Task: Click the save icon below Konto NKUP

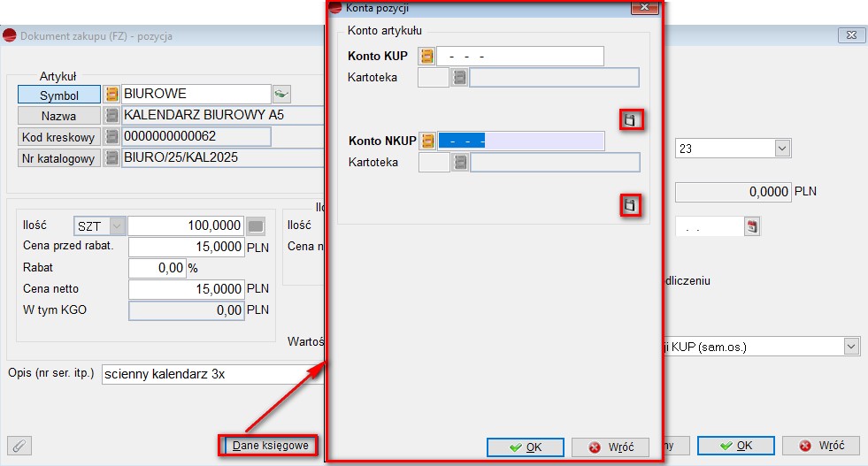Action: 630,205
